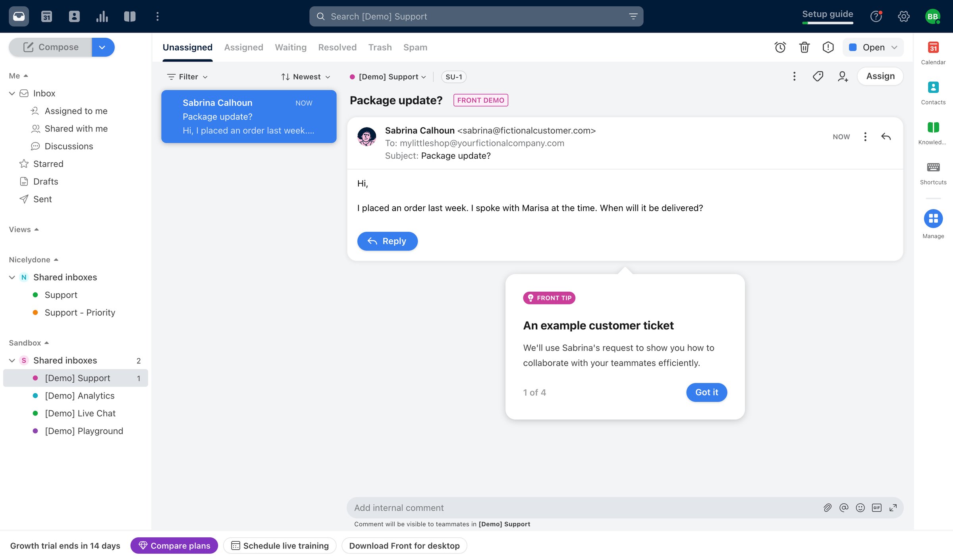Open Contacts icon in top navigation bar
Image resolution: width=953 pixels, height=560 pixels.
(74, 16)
